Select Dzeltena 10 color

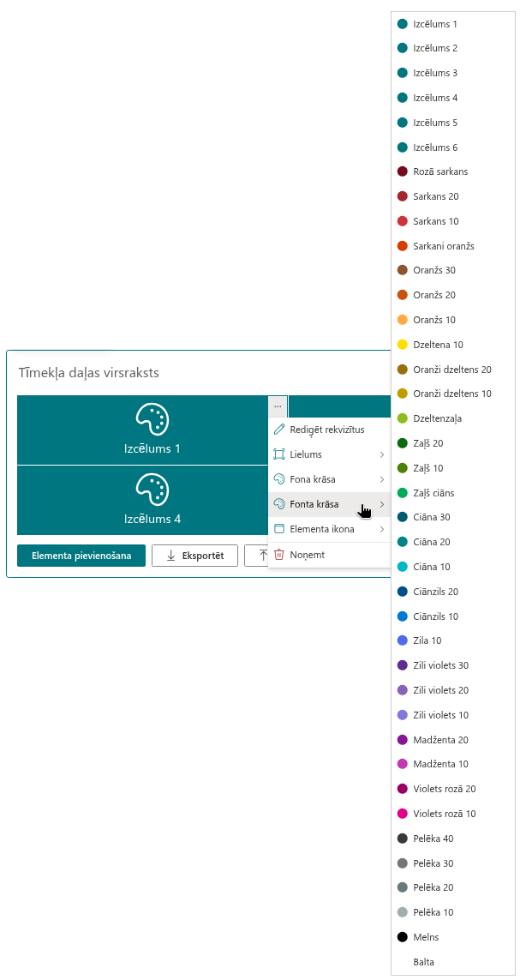(453, 345)
